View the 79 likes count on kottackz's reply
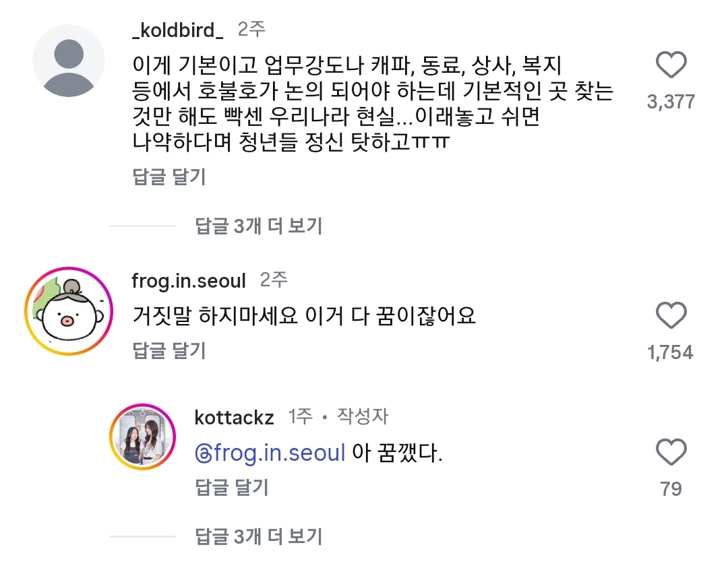 pyautogui.click(x=671, y=488)
